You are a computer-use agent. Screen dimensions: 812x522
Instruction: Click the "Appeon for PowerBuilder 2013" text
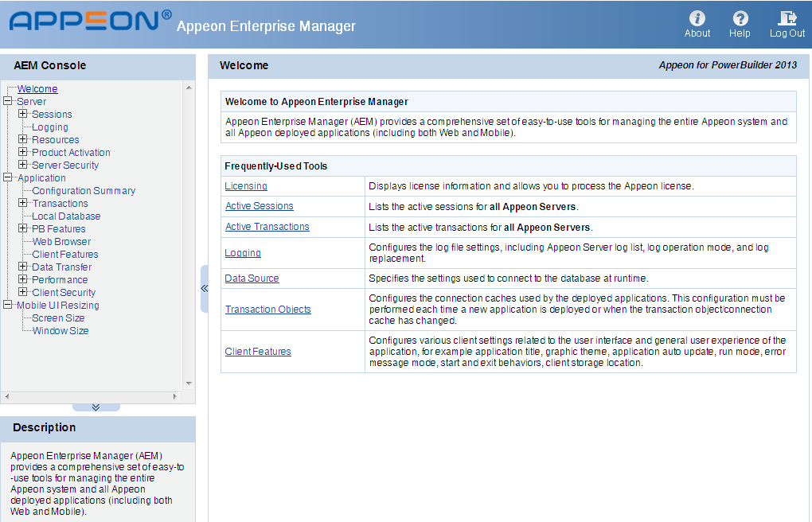[728, 65]
